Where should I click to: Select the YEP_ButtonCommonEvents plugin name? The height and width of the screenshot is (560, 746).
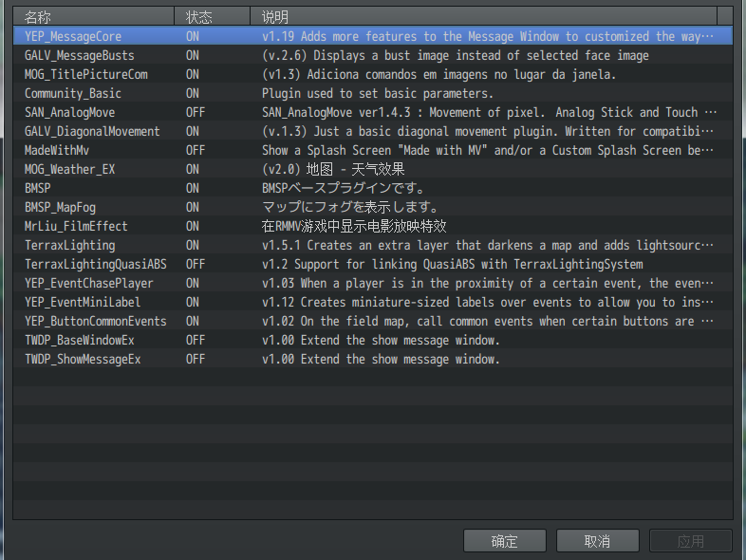[x=96, y=321]
